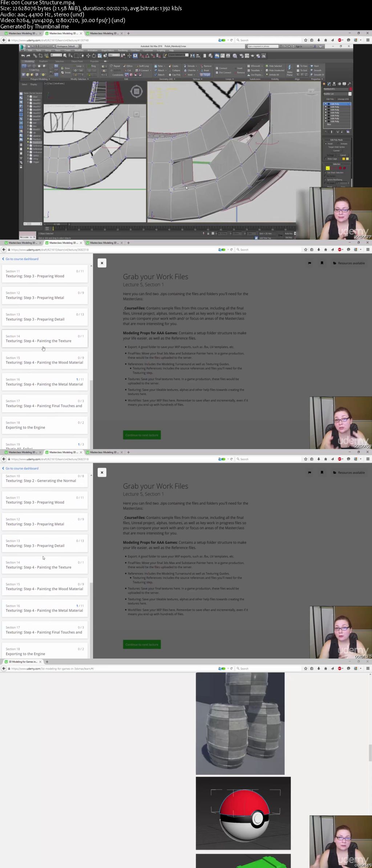Click Cap Poly in the Geometry ribbon panel
Screen dimensions: 372x868
(x=175, y=75)
